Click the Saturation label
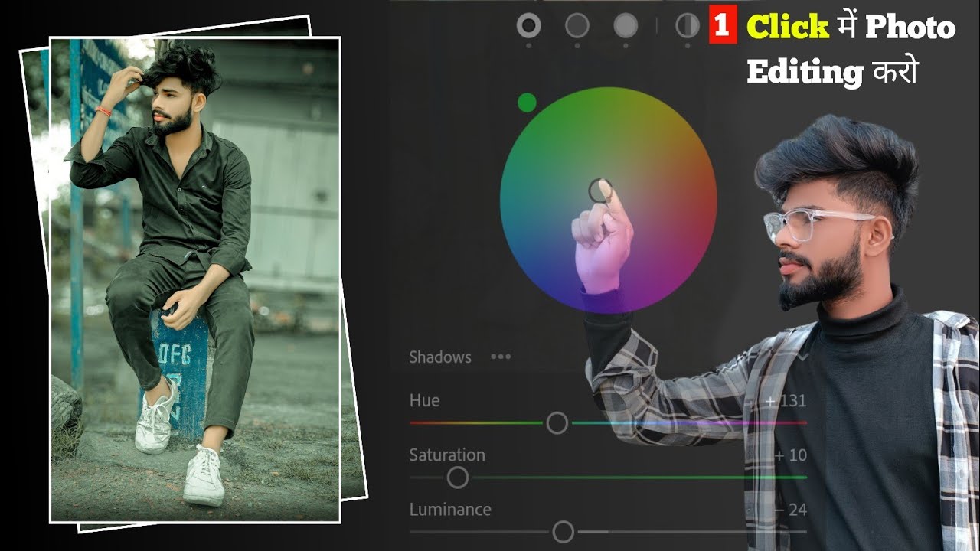 tap(447, 455)
